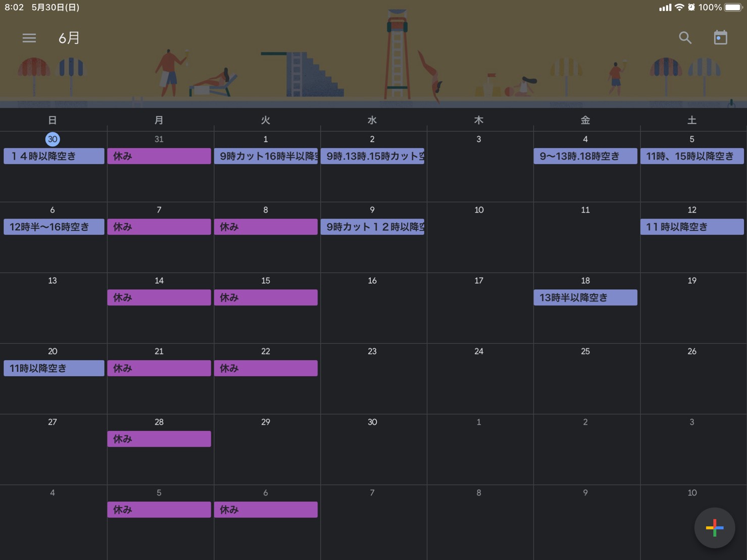This screenshot has width=747, height=560.
Task: Open the 9〜13時.18時空き event
Action: [585, 156]
